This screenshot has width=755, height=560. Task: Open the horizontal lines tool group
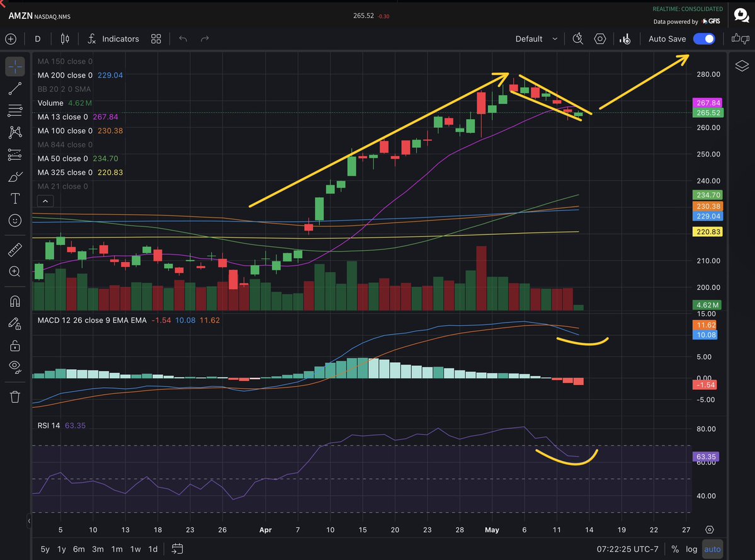[15, 110]
